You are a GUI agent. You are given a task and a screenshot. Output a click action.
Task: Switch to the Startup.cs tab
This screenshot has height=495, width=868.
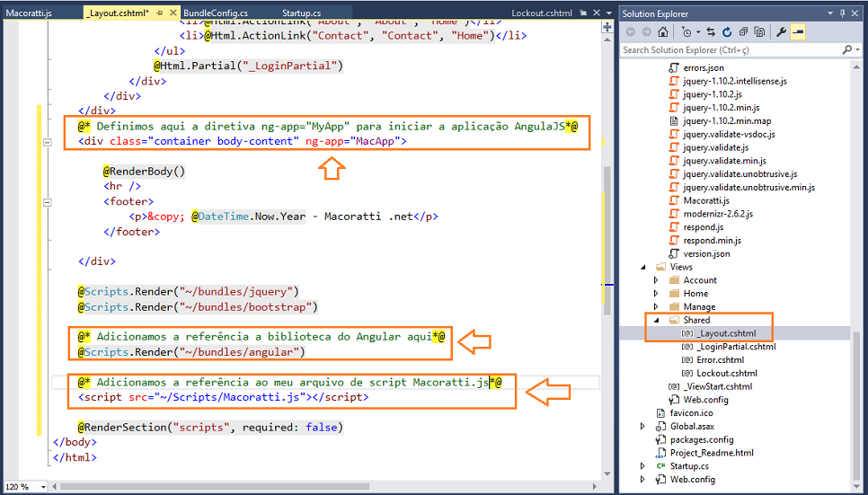tap(301, 13)
